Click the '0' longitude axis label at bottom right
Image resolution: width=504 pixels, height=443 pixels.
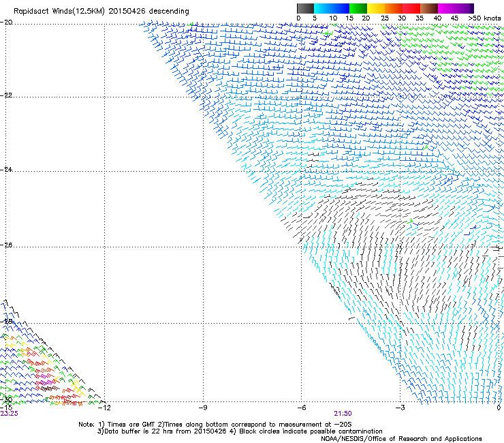point(499,408)
